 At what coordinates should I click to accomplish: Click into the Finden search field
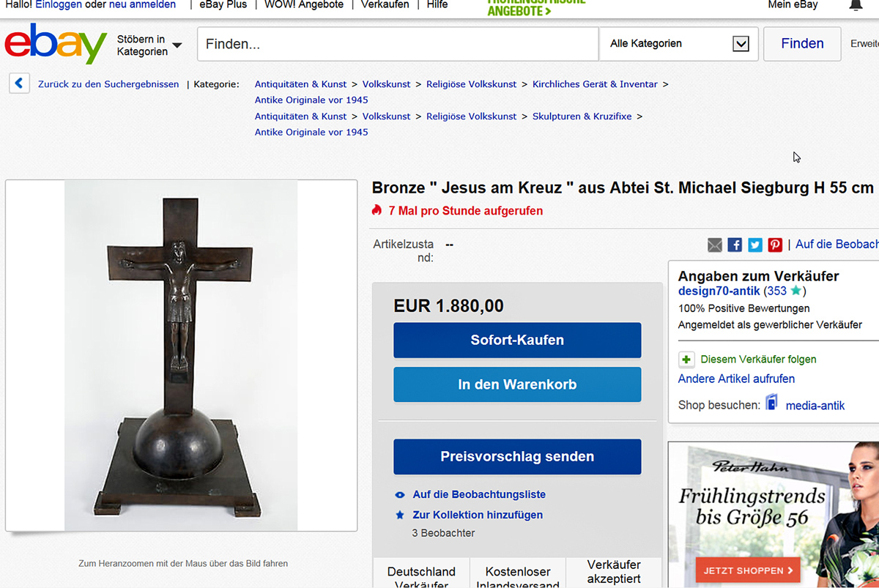pyautogui.click(x=398, y=44)
